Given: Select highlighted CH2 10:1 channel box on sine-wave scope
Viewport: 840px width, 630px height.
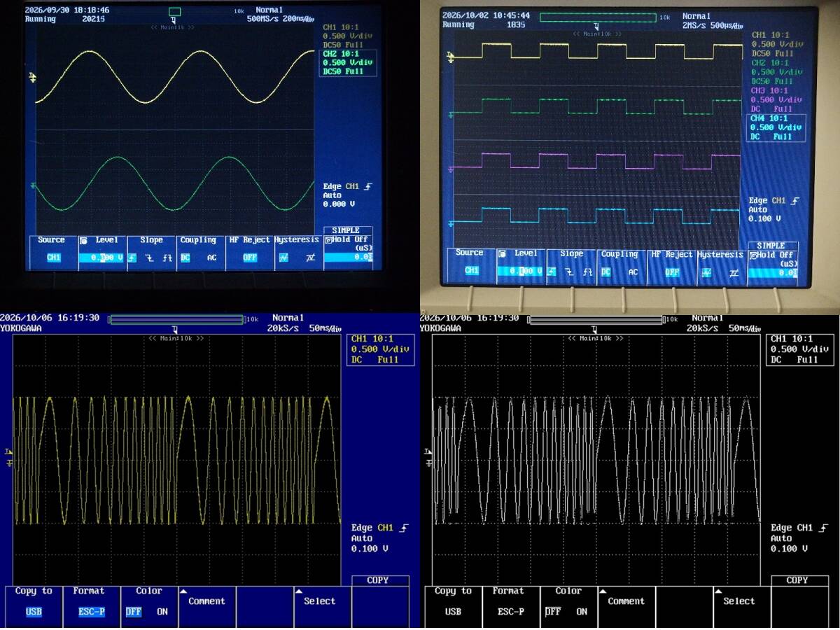Looking at the screenshot, I should (x=348, y=63).
